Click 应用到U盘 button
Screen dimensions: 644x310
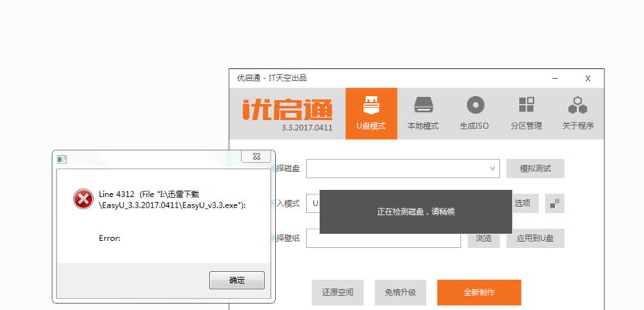coord(536,238)
